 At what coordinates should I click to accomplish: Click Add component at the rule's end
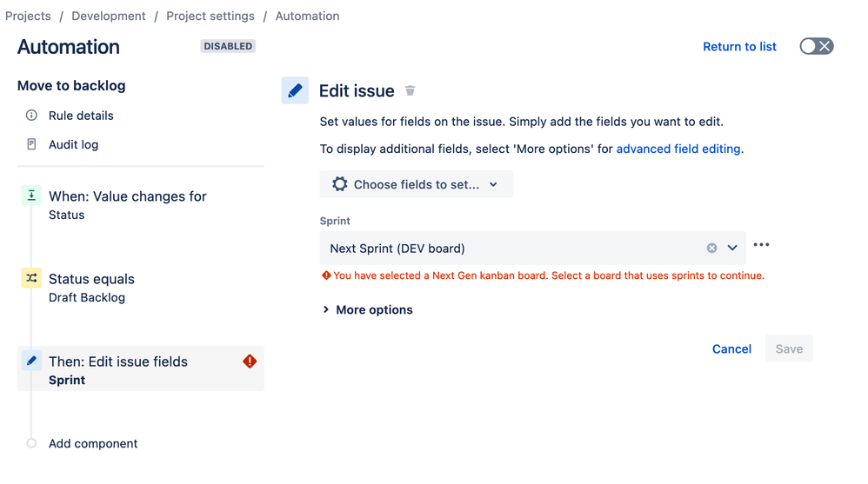[x=93, y=444]
